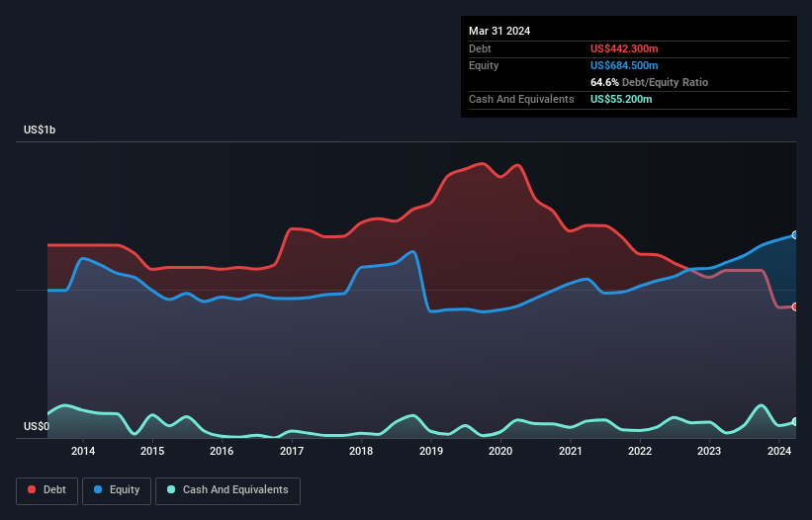Click the US$442.300m debt value

click(624, 48)
